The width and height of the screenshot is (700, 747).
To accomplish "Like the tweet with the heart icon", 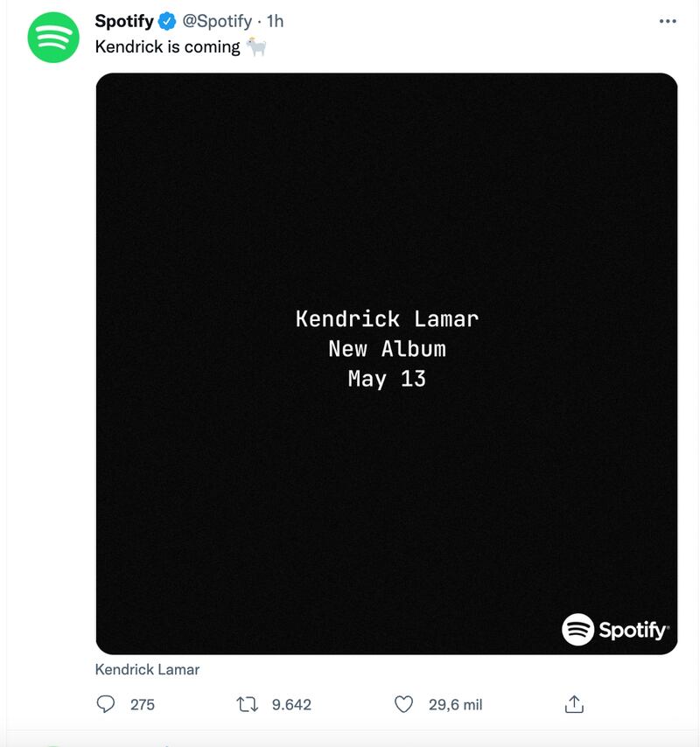I will 403,704.
